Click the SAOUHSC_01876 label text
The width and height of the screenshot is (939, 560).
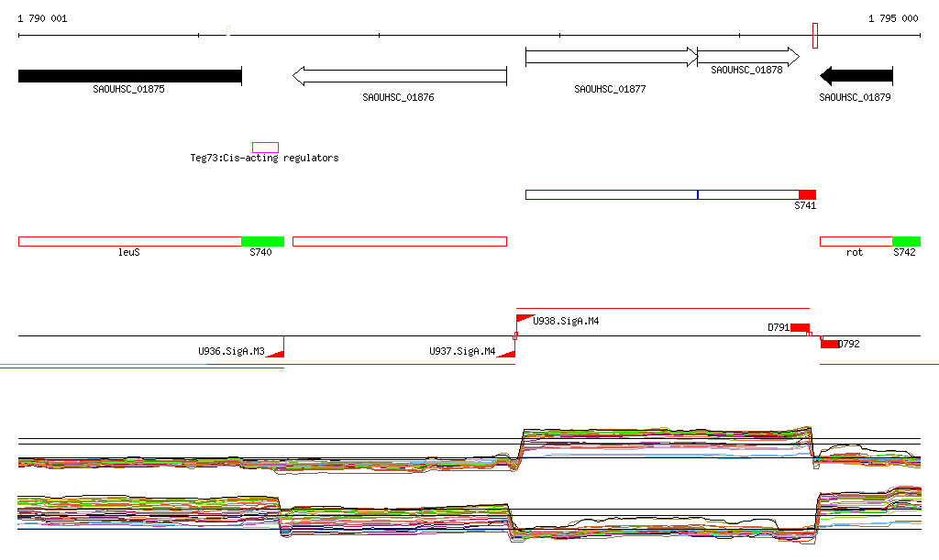[x=398, y=97]
